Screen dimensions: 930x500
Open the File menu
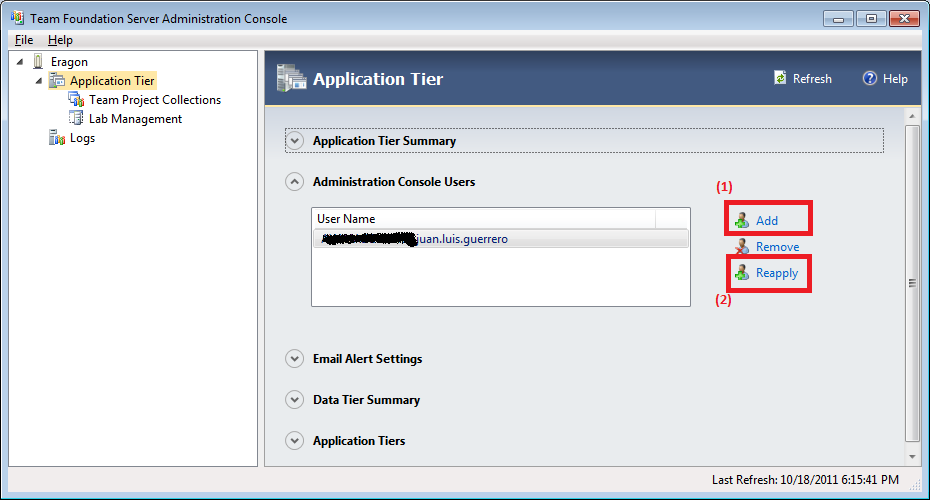[x=24, y=40]
